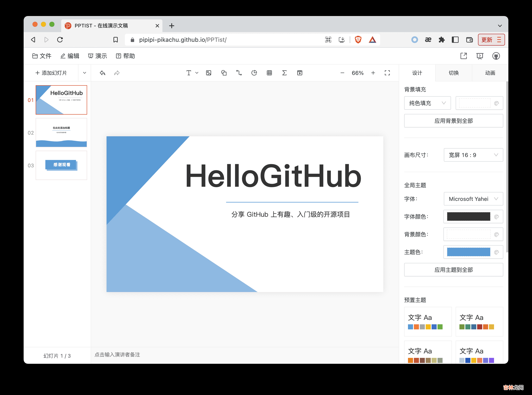Fit canvas to screen icon
Image resolution: width=532 pixels, height=395 pixels.
coord(387,73)
